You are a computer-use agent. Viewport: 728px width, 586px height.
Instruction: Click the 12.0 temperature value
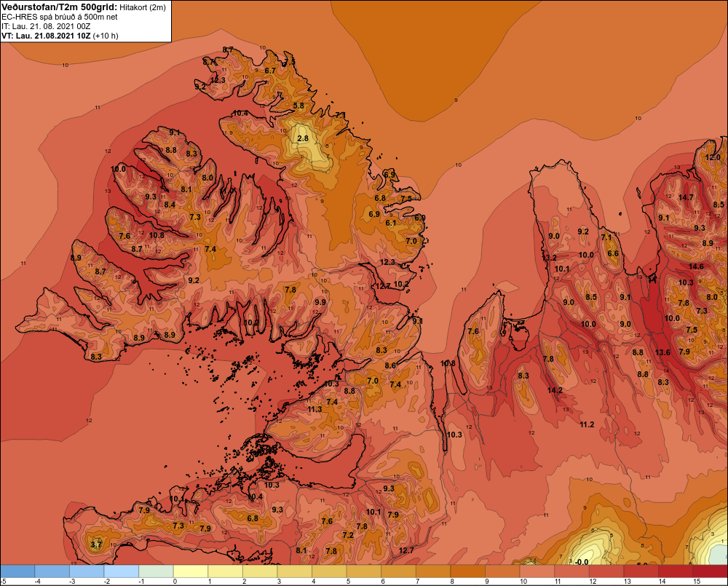pyautogui.click(x=713, y=157)
